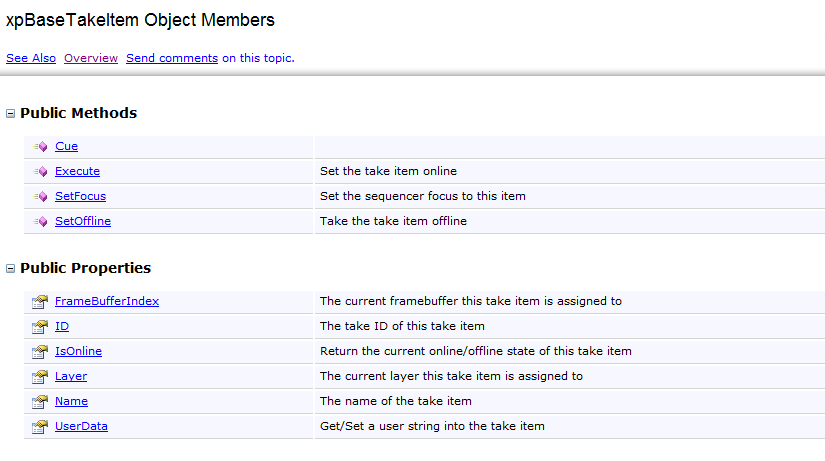This screenshot has width=825, height=461.
Task: Go to the Overview link
Action: tap(91, 58)
